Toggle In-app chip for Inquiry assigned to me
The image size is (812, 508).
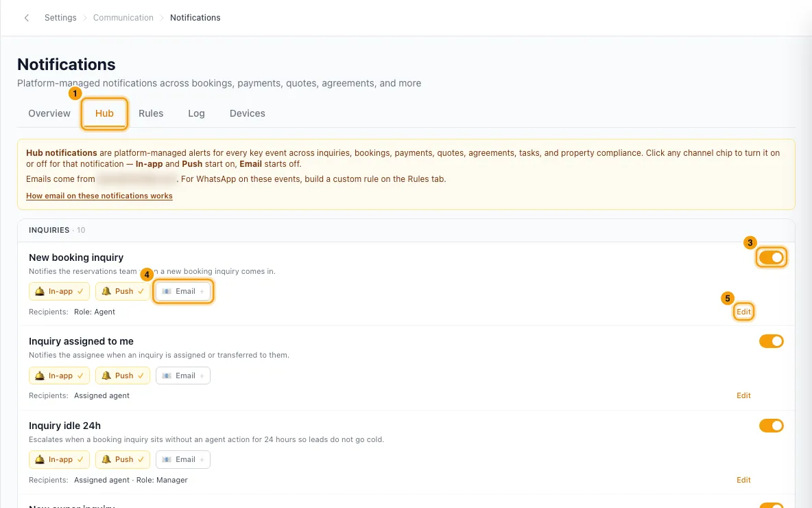tap(59, 376)
